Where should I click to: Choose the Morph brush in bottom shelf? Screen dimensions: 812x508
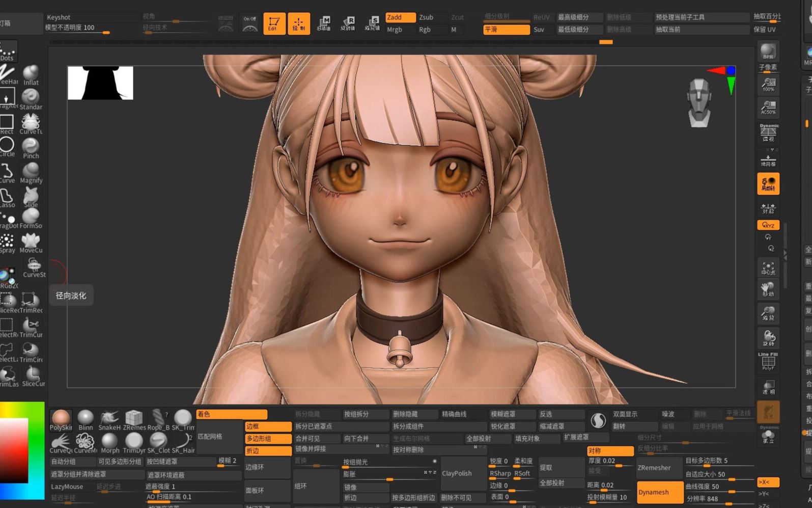tap(109, 443)
